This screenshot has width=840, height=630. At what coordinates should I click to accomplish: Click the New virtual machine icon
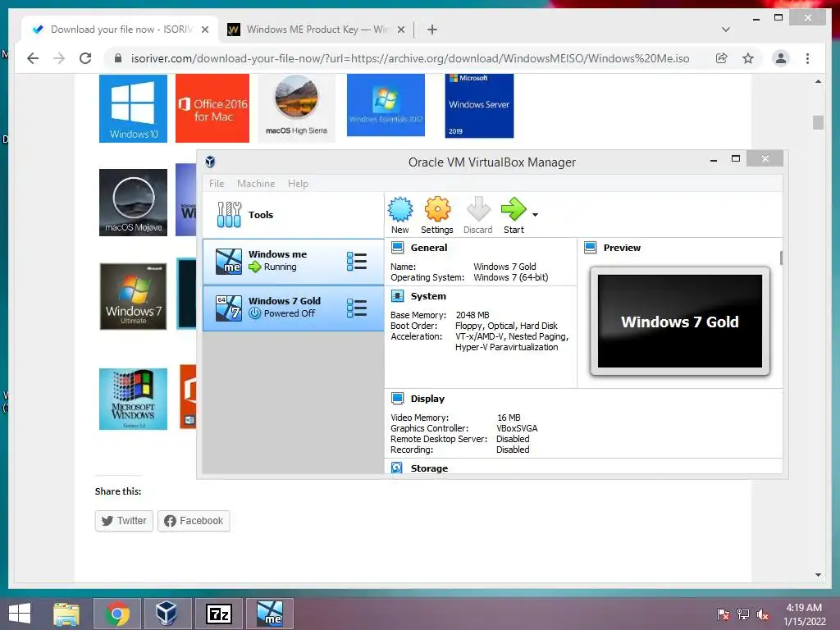(x=400, y=215)
